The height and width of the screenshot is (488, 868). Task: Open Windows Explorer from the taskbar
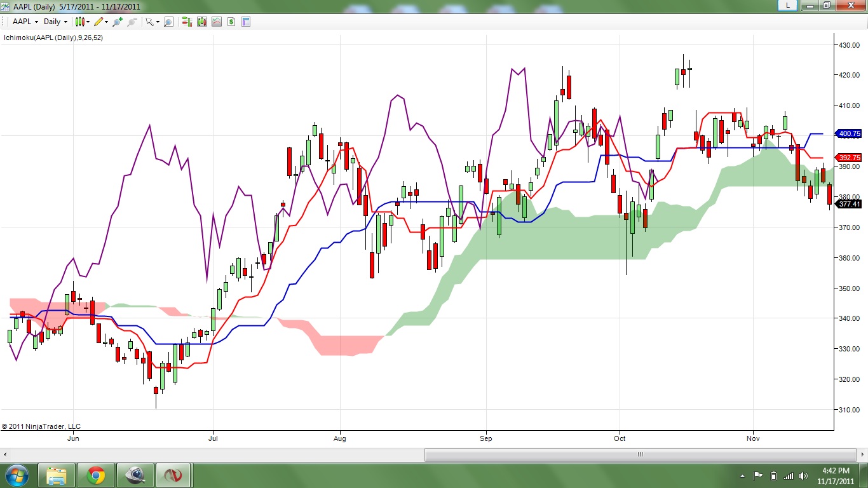coord(57,475)
